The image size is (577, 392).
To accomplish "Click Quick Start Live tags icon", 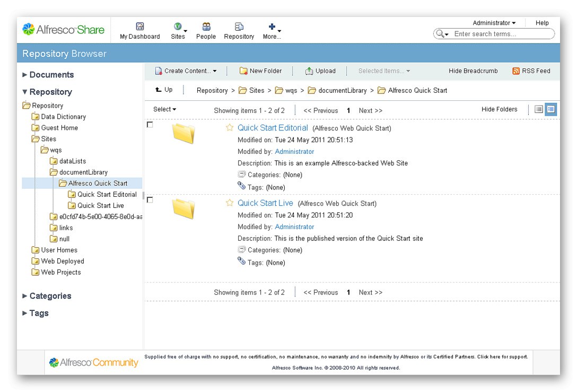I will (241, 261).
